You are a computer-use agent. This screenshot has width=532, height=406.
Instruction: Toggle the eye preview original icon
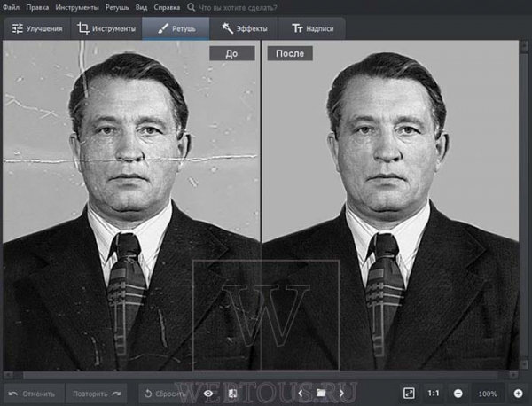208,394
